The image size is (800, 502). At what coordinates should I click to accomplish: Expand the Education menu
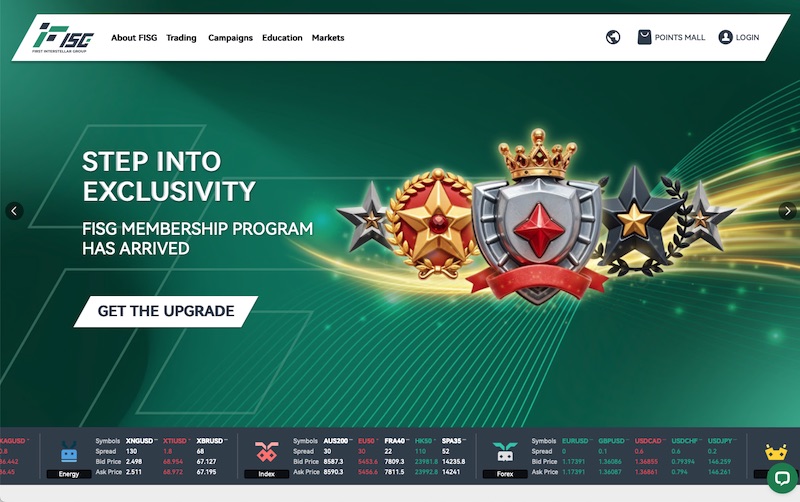click(282, 38)
